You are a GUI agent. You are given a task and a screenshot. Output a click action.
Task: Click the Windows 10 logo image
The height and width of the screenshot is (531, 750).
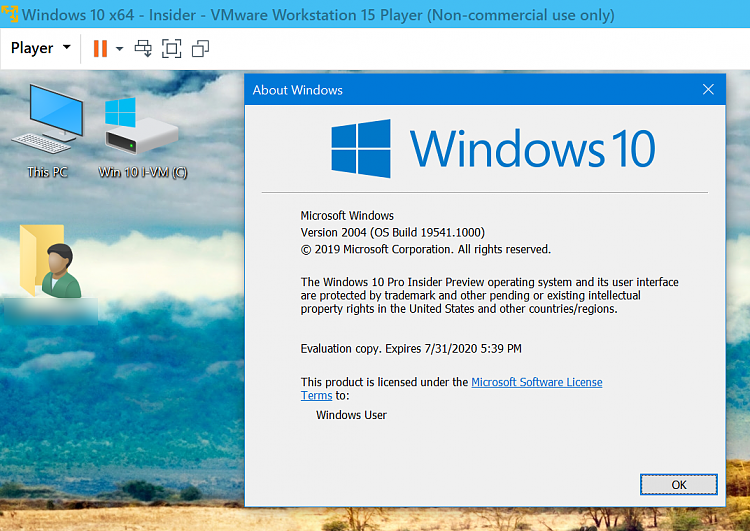click(493, 148)
